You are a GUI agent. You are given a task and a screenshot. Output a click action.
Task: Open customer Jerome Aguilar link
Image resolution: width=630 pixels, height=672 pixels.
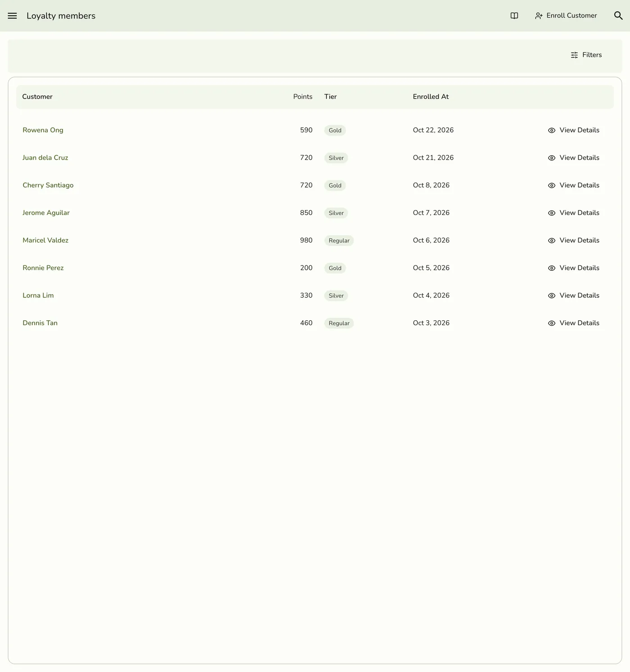coord(46,213)
